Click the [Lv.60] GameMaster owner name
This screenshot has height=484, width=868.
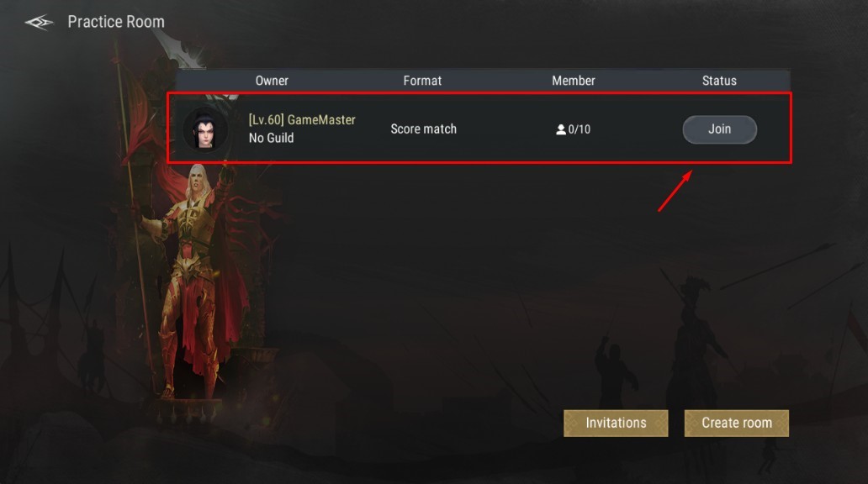[302, 120]
